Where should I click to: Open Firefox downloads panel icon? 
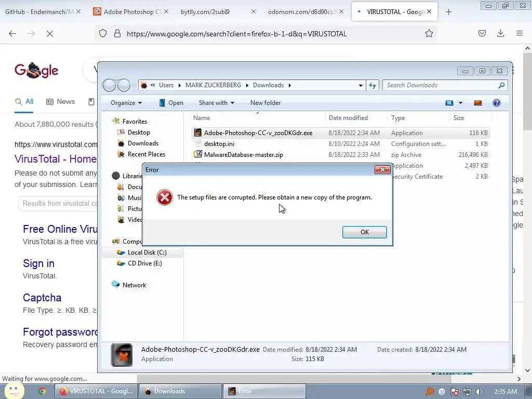point(500,33)
